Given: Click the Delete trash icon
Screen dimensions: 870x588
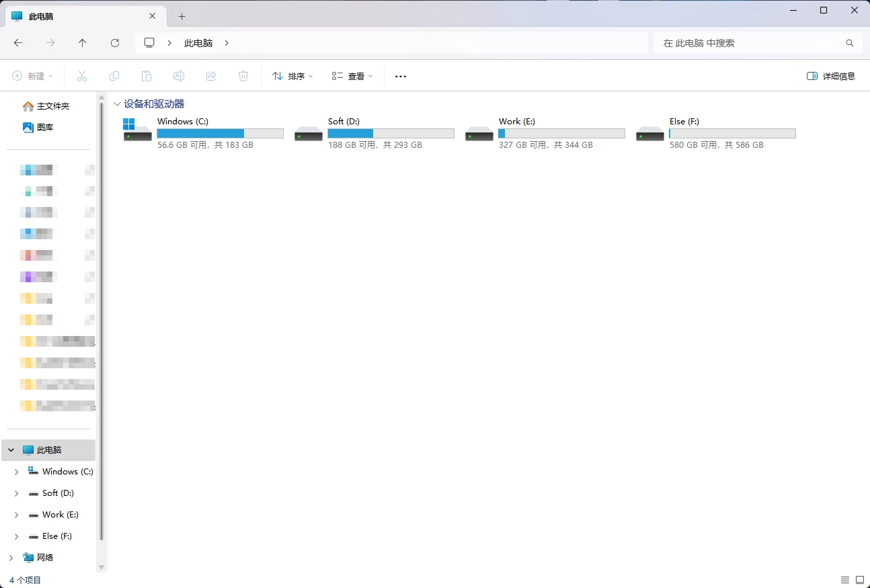Looking at the screenshot, I should [243, 76].
